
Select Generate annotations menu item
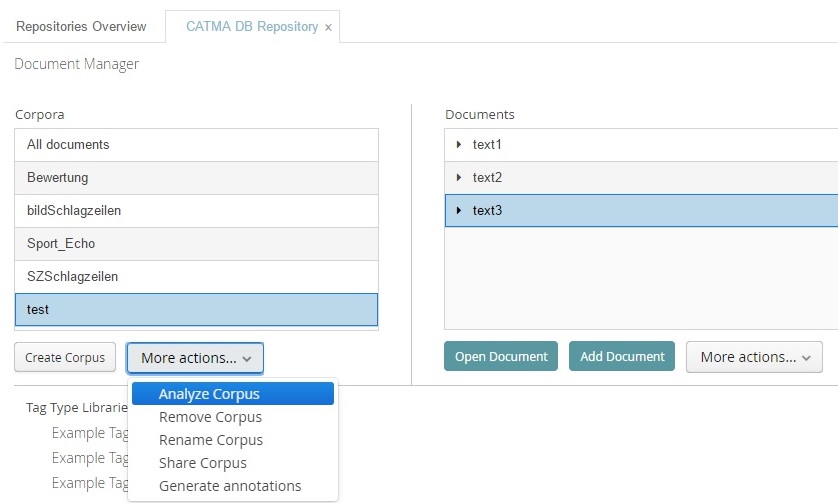pyautogui.click(x=229, y=486)
